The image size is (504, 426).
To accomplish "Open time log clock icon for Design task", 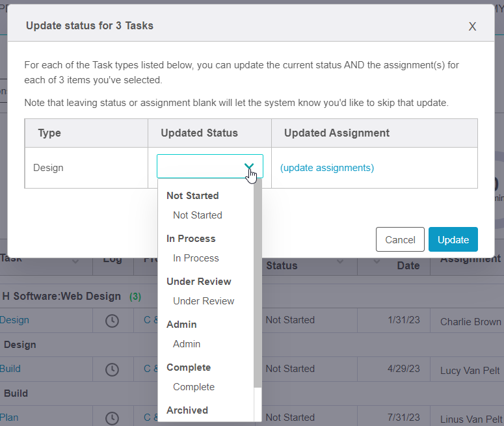I will pos(112,321).
